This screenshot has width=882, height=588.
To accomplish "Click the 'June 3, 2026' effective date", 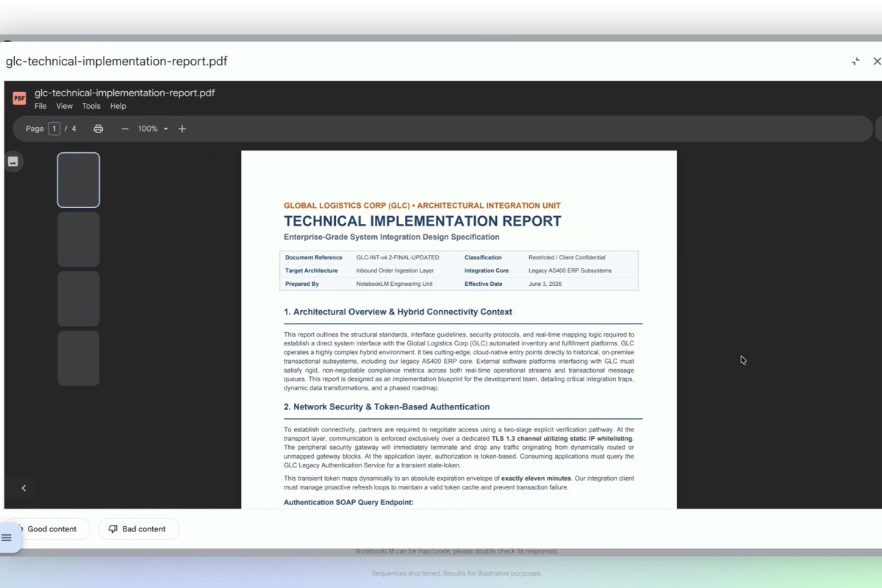I will (545, 284).
